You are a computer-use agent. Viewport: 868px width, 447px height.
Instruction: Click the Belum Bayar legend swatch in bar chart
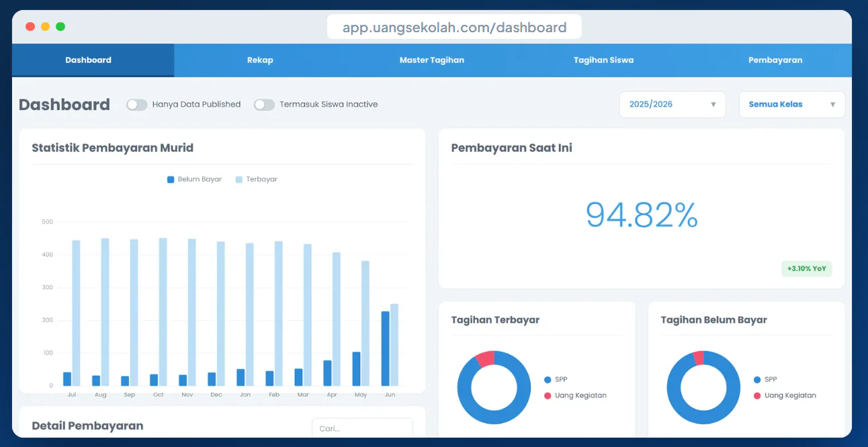pos(171,180)
